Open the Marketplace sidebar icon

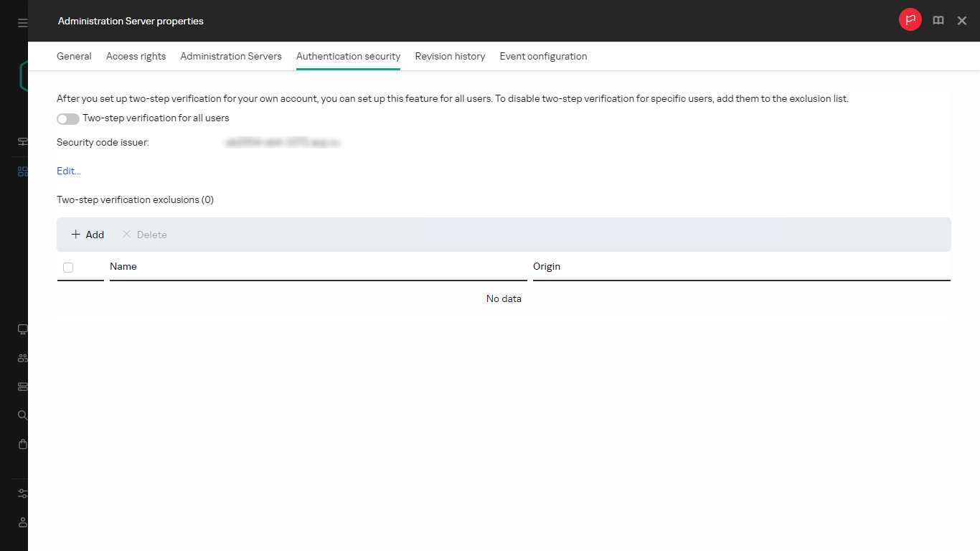[x=22, y=443]
